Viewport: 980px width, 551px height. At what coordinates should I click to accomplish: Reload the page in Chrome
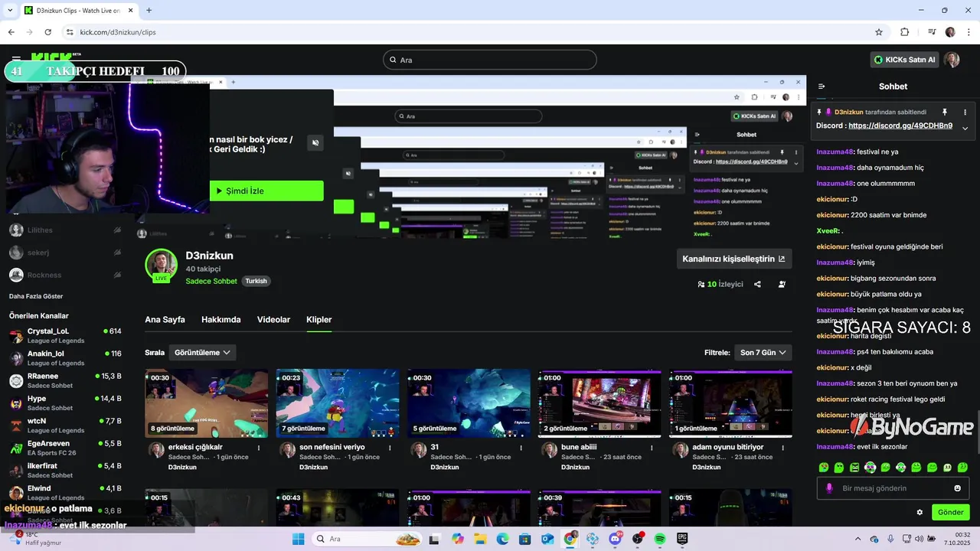pos(48,32)
